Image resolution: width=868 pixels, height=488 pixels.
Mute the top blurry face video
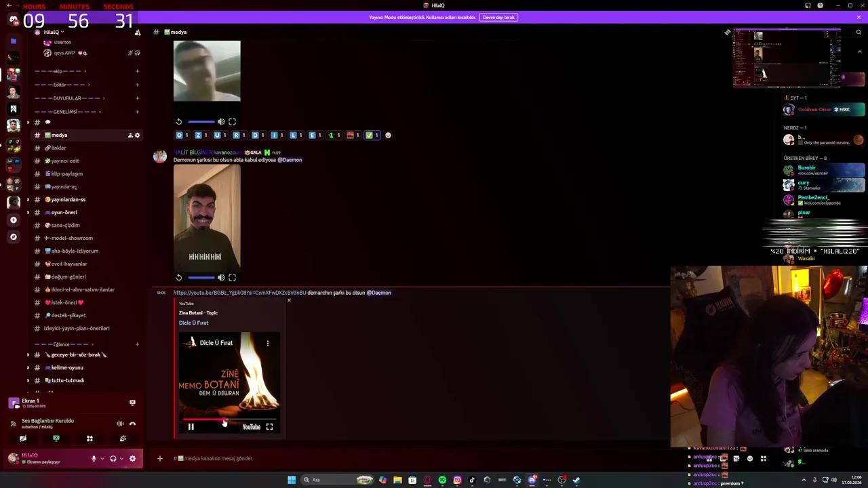(221, 122)
